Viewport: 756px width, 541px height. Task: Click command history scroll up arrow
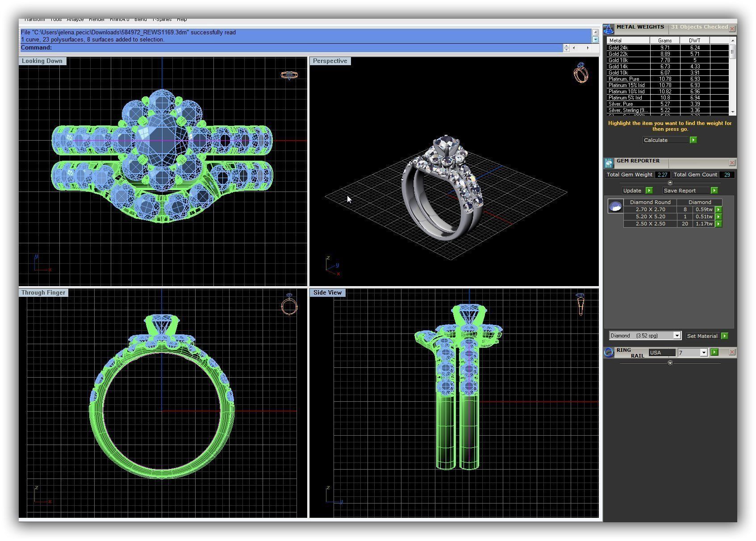(595, 32)
